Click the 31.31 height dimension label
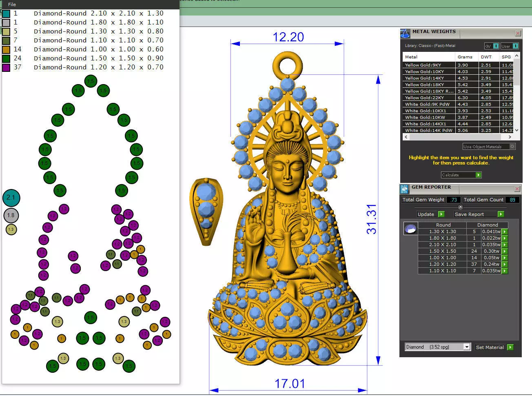532x396 pixels. [371, 219]
